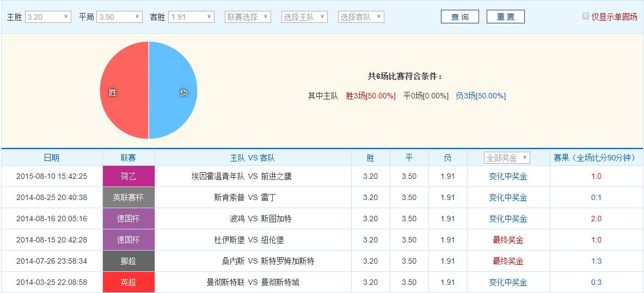Click 波鸿 VS 斯图加特 match
Viewport: 644px width, 293px height.
[x=261, y=219]
